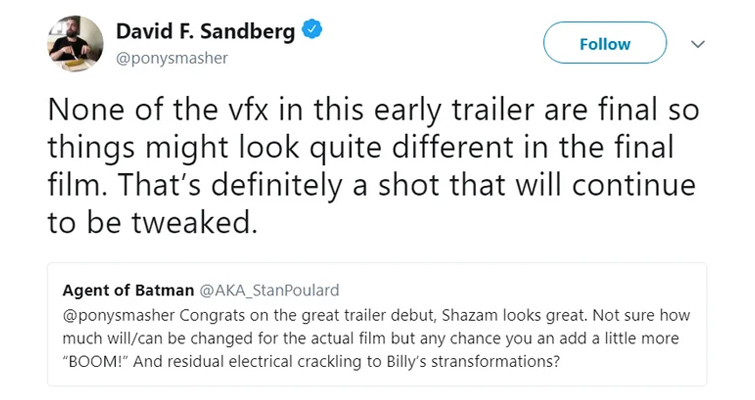Click the Follow button

click(x=604, y=44)
